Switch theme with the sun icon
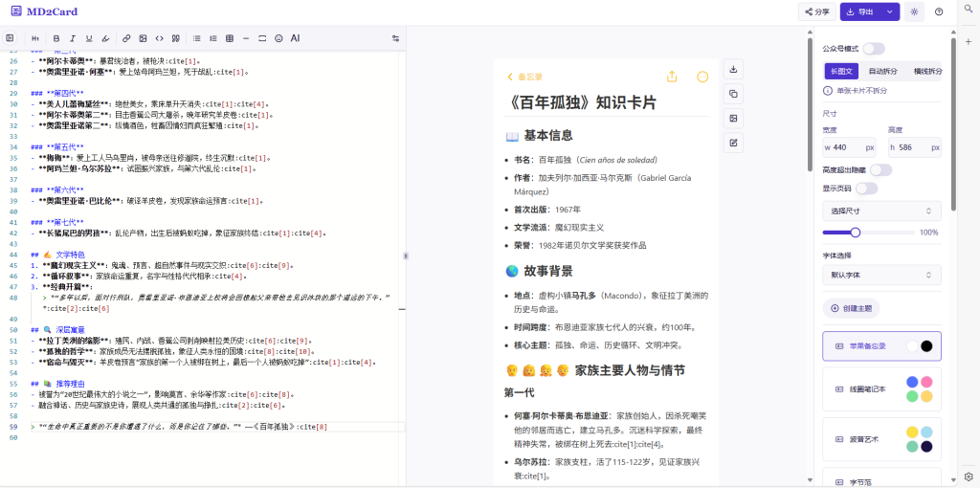Screen dimensions: 980x488 (914, 11)
